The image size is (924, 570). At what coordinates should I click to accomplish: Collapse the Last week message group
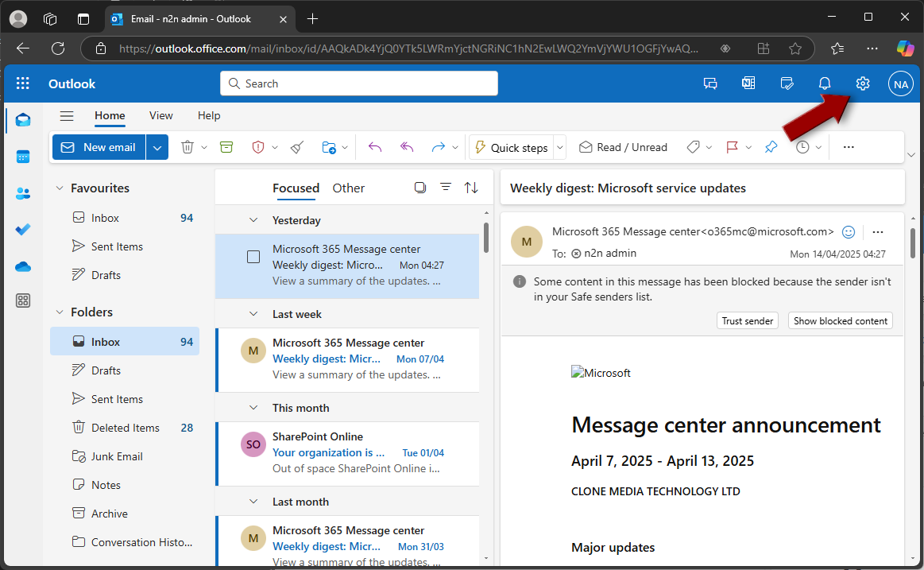253,314
